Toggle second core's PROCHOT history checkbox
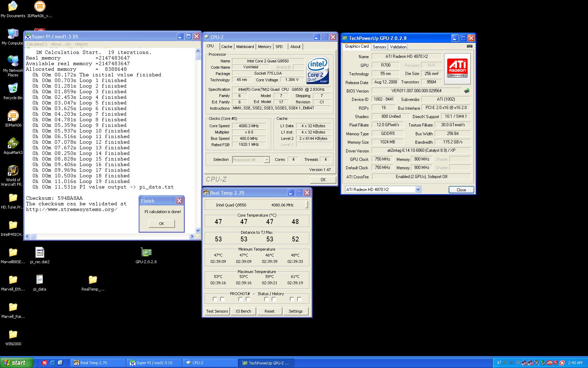588x368 pixels. pos(248,299)
